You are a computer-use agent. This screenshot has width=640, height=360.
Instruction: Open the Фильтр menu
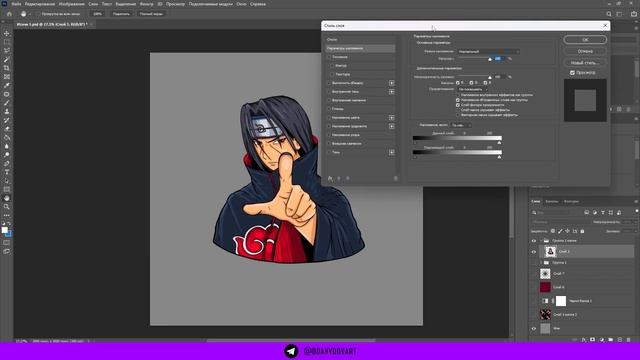click(147, 4)
